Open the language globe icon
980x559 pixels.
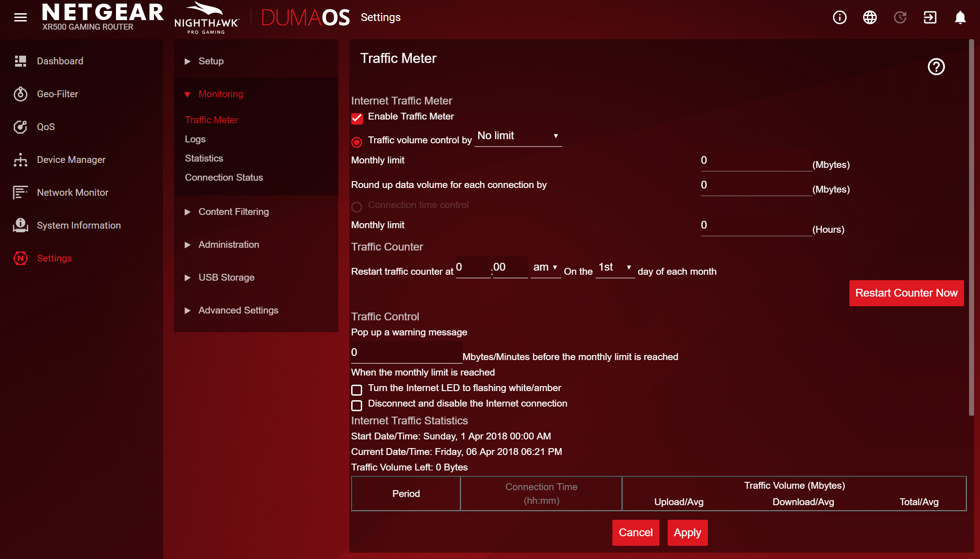[869, 17]
